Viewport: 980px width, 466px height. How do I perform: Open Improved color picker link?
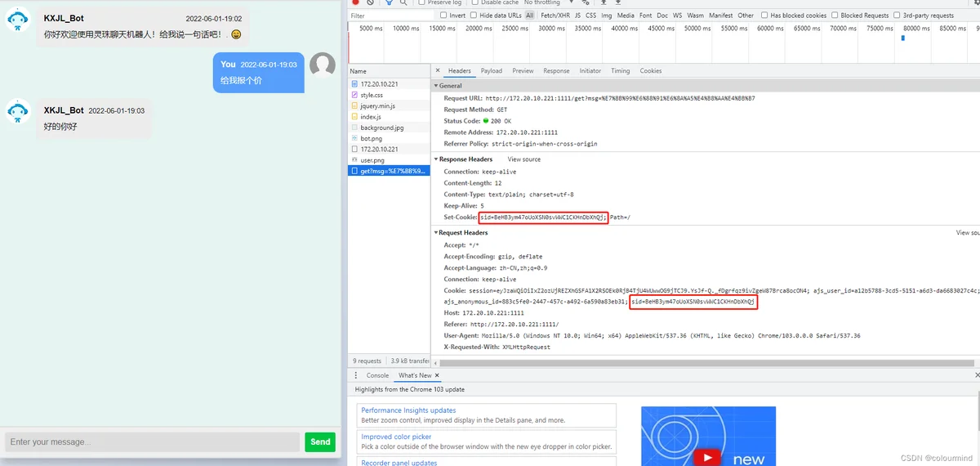396,437
